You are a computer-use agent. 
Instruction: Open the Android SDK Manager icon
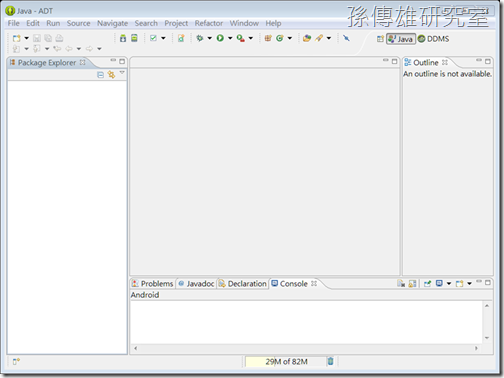[x=123, y=38]
